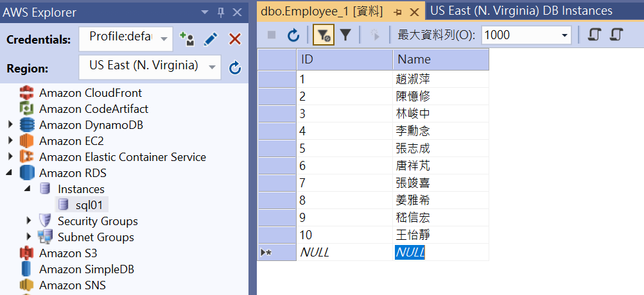Close the dbo.Employee_1 tab
Screen dimensions: 644x295
point(414,13)
